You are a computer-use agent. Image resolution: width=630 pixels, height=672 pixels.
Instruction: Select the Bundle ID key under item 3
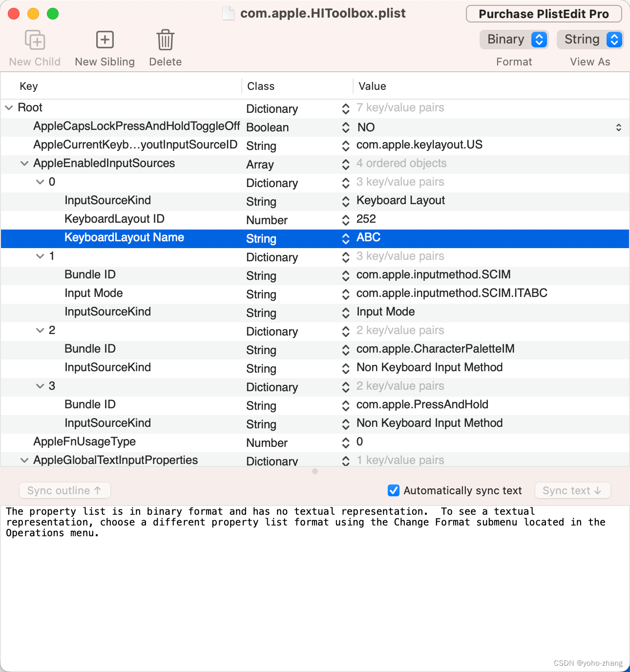click(90, 404)
